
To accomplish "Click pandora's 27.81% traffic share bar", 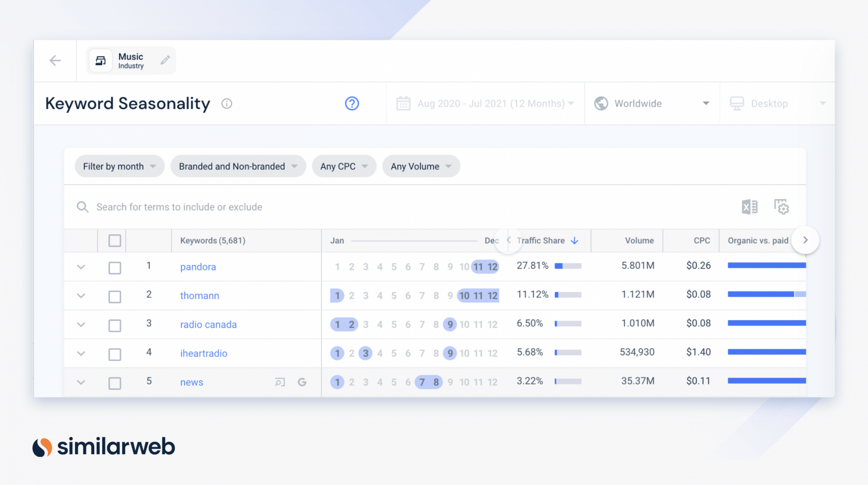I will coord(568,266).
